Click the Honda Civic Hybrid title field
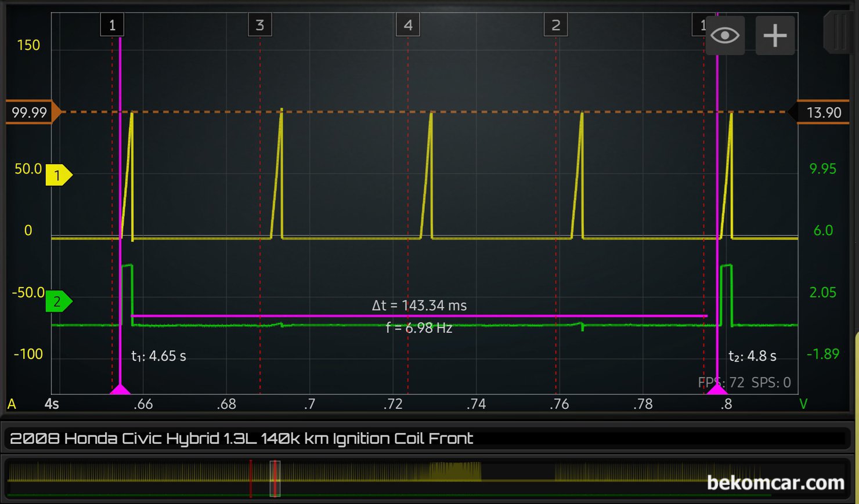 pyautogui.click(x=241, y=438)
